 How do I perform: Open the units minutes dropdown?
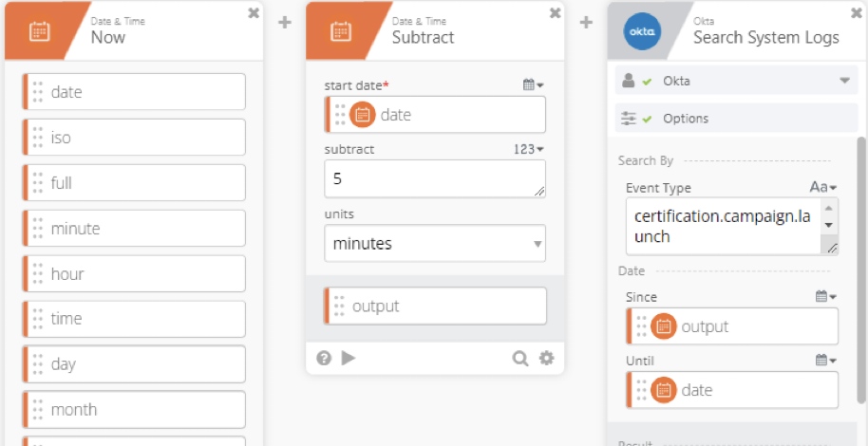click(x=435, y=244)
